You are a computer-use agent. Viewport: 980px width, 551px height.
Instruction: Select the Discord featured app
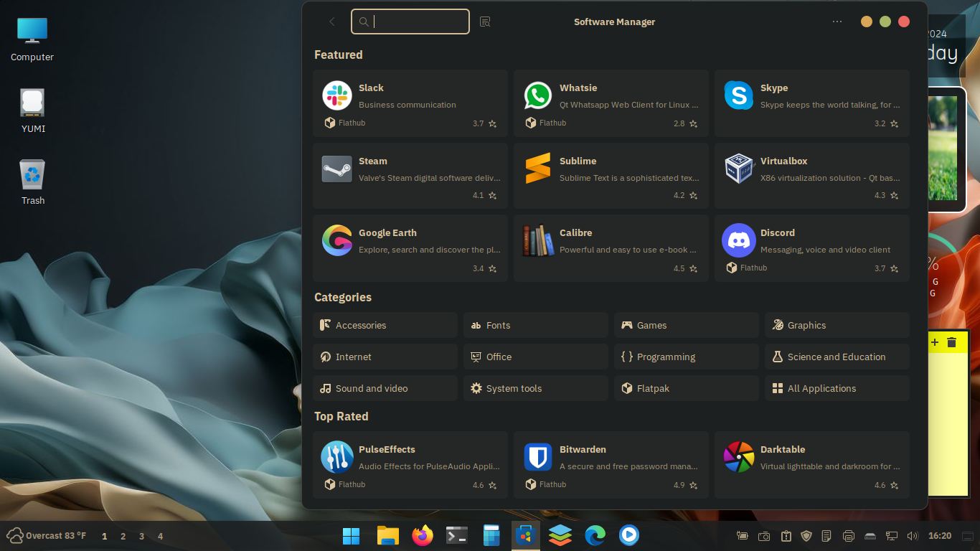click(812, 248)
